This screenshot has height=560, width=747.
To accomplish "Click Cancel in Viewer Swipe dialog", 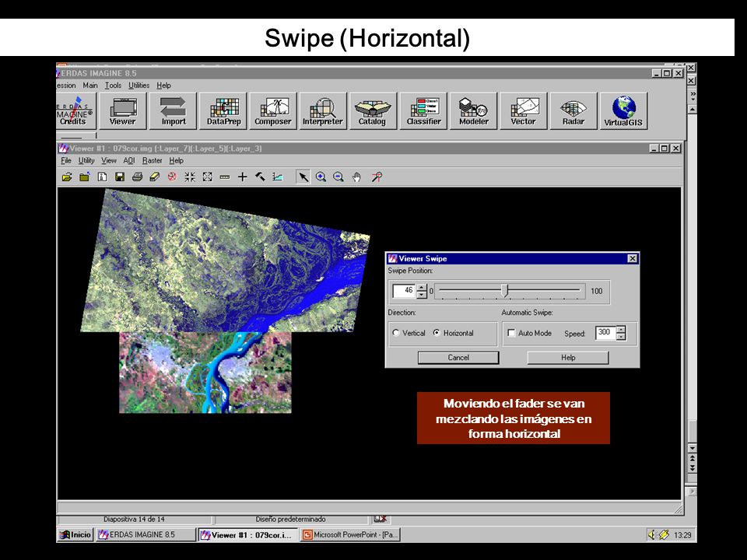I will (x=458, y=358).
